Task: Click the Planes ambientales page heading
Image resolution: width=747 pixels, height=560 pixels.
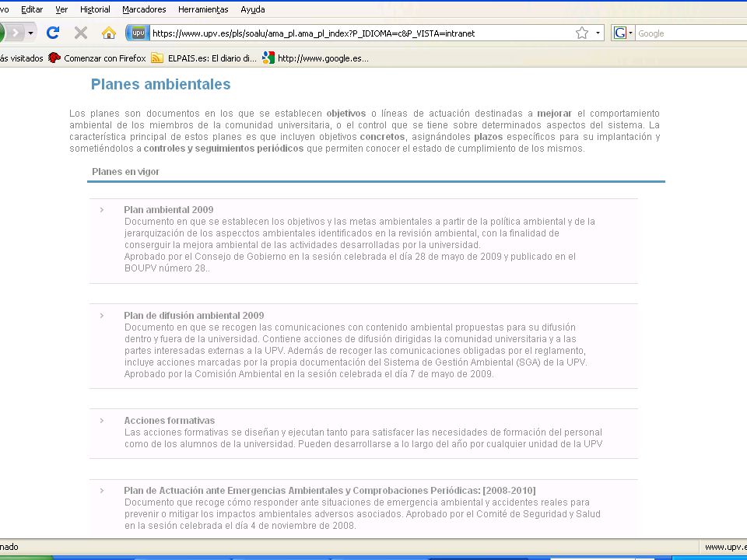Action: pyautogui.click(x=160, y=84)
